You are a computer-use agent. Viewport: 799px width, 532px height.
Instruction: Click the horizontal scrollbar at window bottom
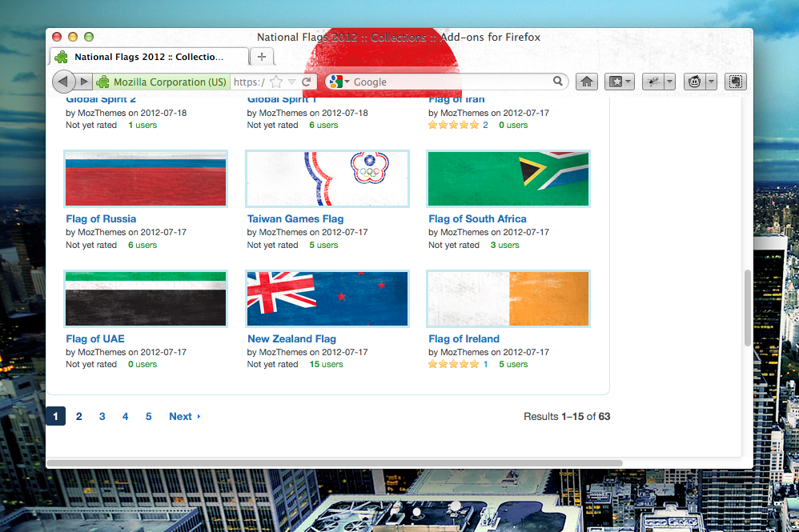click(x=335, y=462)
